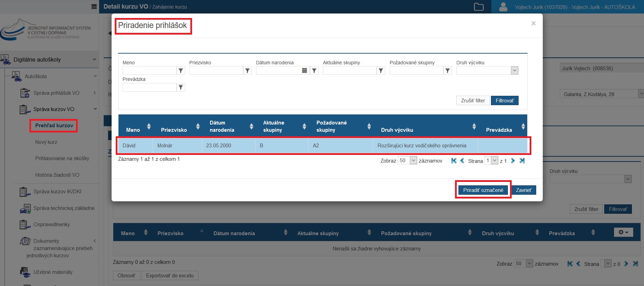Toggle the hamburger sidebar menu
The width and height of the screenshot is (644, 286).
pos(94,7)
